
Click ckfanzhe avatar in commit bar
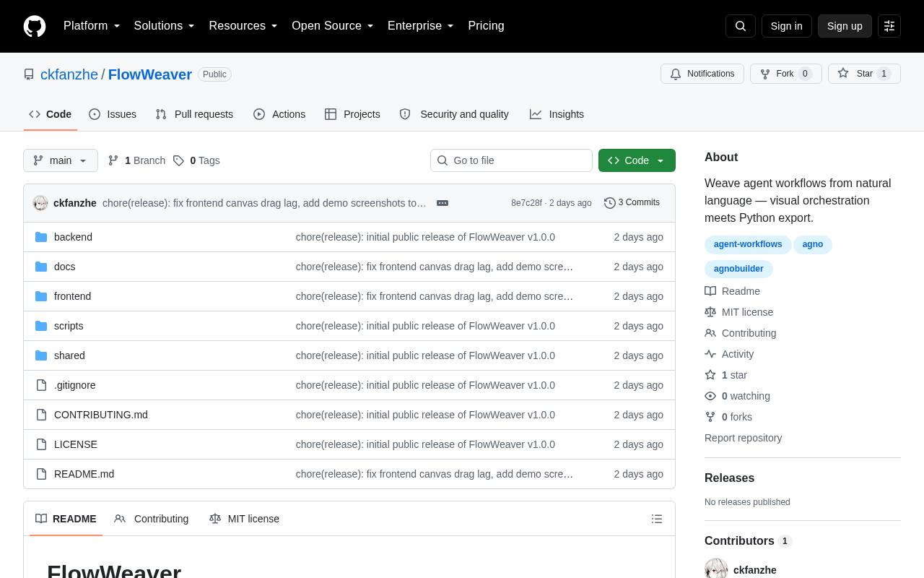40,203
